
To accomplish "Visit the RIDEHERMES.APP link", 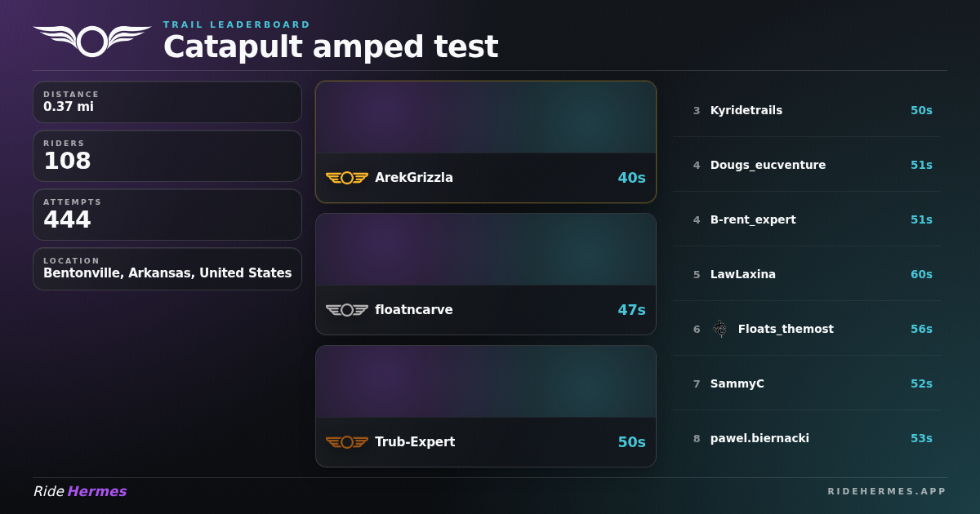I will point(887,491).
